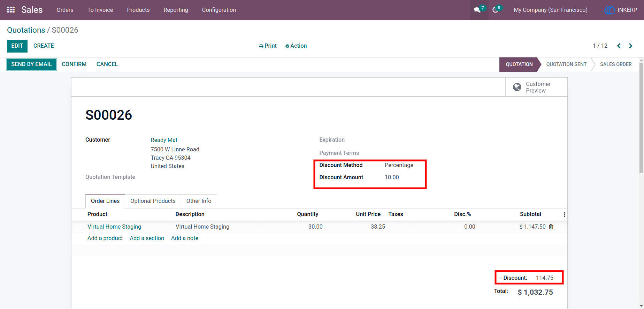Viewport: 644px width, 309px height.
Task: Switch to the Order Lines tab
Action: pyautogui.click(x=105, y=201)
